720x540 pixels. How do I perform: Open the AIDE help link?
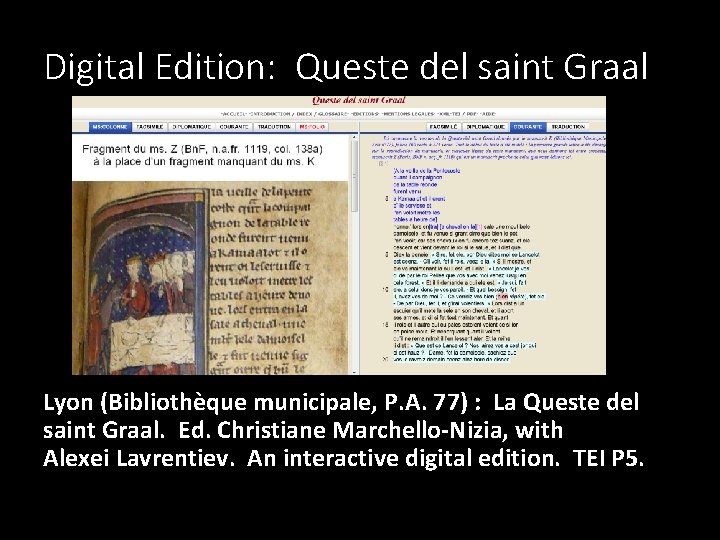pos(489,114)
